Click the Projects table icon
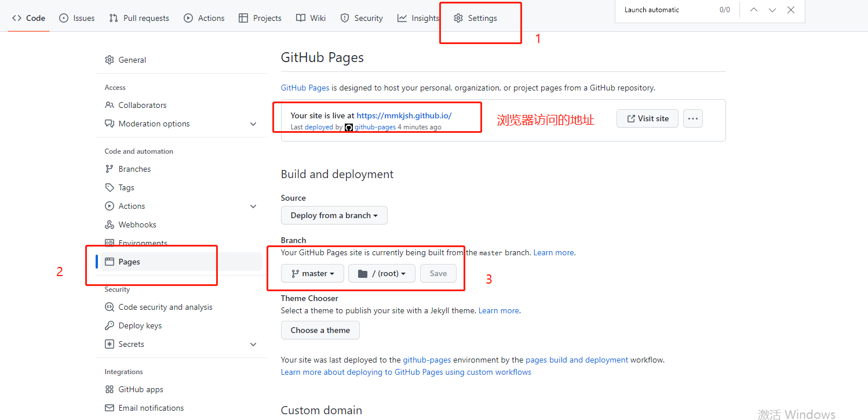 click(243, 18)
